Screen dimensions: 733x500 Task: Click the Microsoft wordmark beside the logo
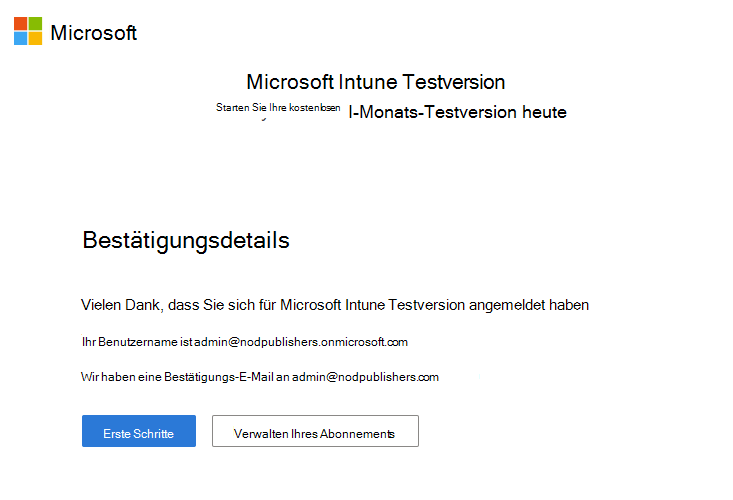tap(93, 32)
